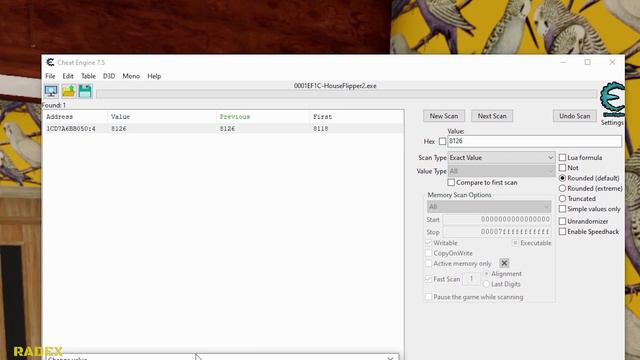Open Cheat Engine Settings logo icon
The width and height of the screenshot is (640, 360).
612,100
